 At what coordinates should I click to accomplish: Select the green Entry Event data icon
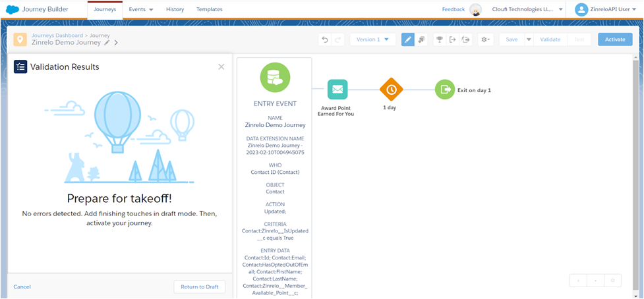pos(275,77)
